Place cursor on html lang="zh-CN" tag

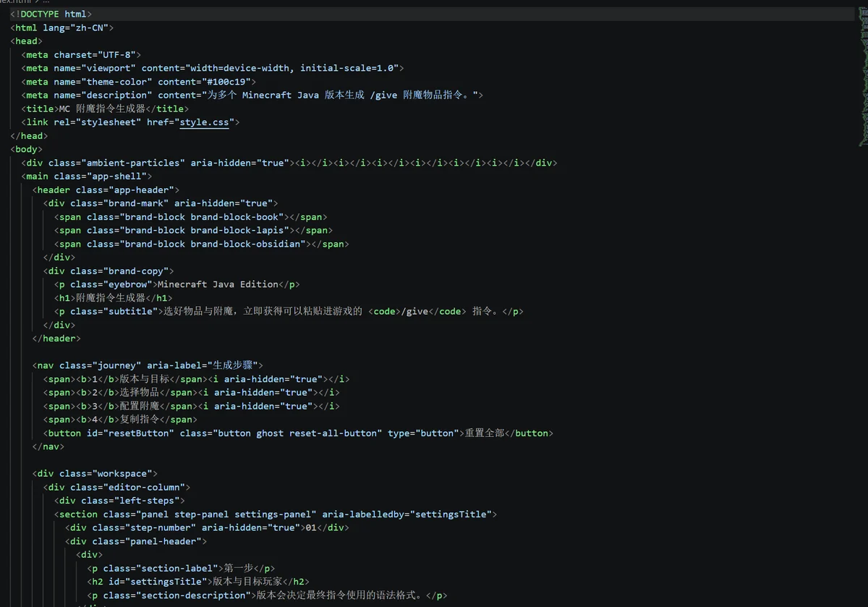[x=61, y=27]
